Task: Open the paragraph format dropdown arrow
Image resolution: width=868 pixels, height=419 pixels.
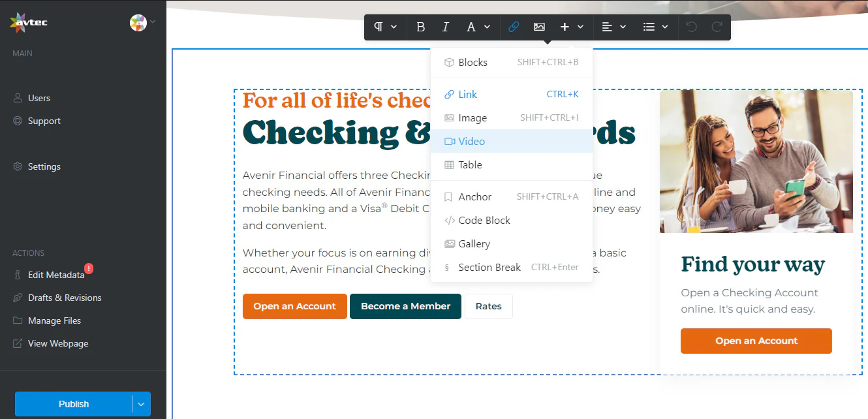Action: pos(394,27)
